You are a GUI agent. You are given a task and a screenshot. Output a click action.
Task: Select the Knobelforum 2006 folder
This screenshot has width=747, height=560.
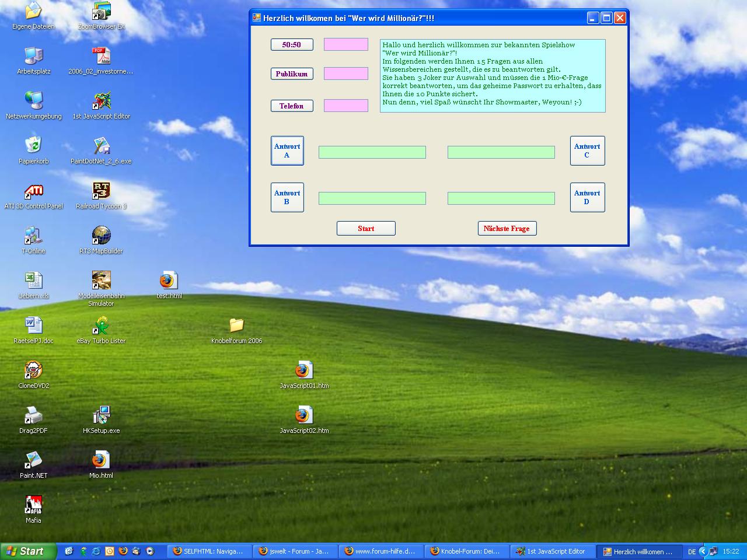[x=236, y=325]
